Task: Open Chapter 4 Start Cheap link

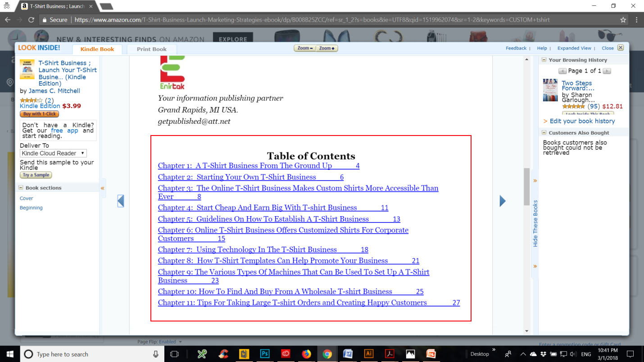Action: pyautogui.click(x=273, y=208)
